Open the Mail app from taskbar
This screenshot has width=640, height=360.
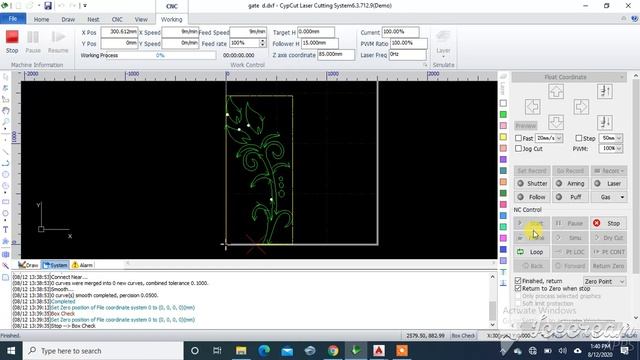287,351
